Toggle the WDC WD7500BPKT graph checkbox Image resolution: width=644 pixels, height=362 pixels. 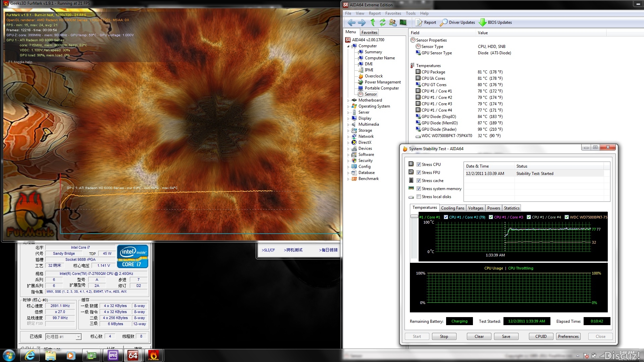[x=567, y=217]
